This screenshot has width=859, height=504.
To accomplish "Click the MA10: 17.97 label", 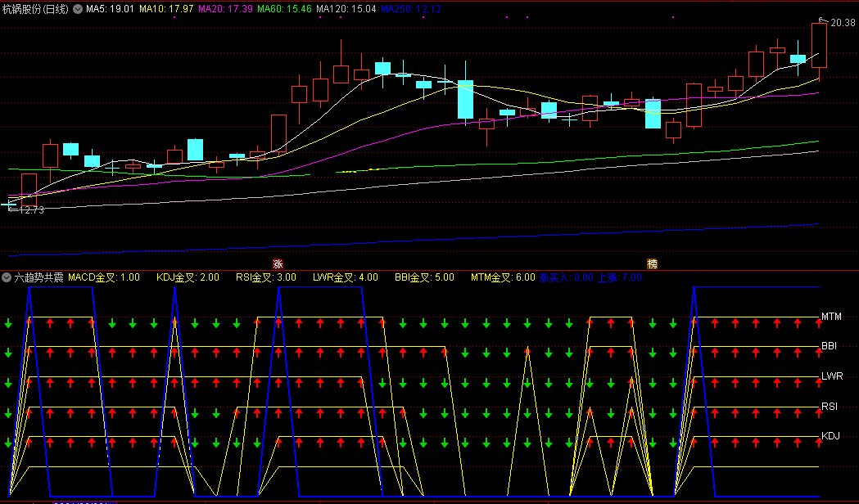I will [166, 9].
